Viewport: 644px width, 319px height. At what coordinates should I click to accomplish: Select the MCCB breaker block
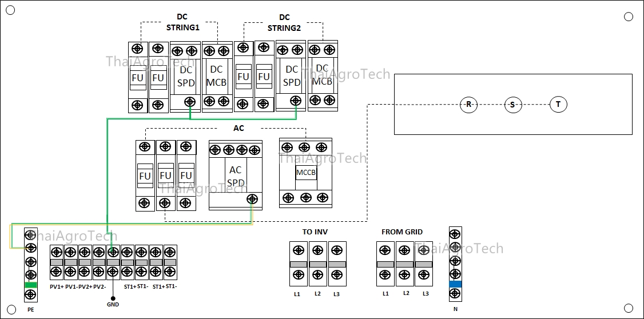coord(305,173)
